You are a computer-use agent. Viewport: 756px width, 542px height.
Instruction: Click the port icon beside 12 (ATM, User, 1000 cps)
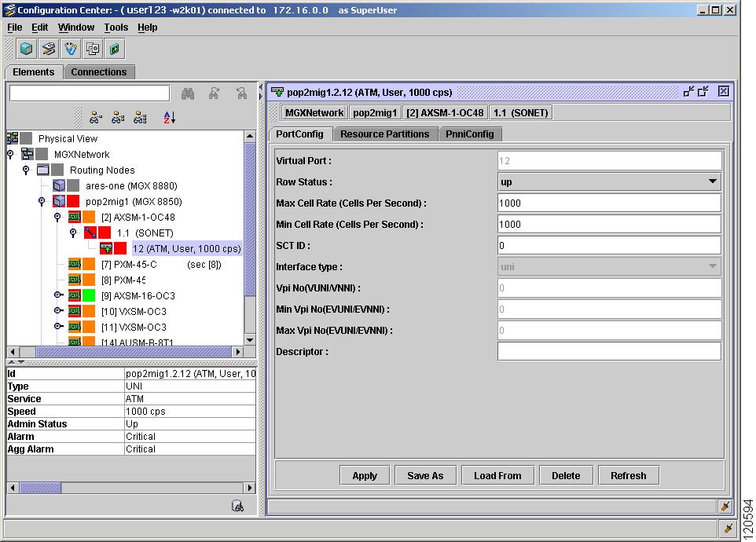(106, 248)
